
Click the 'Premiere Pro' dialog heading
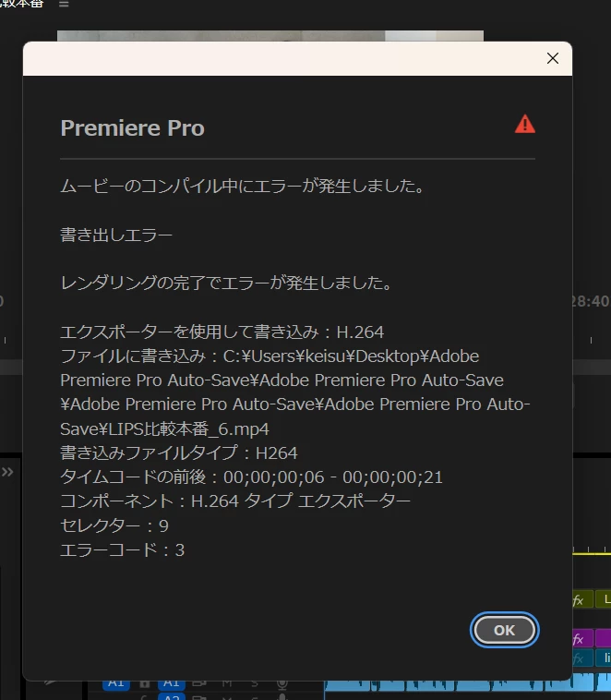tap(133, 128)
